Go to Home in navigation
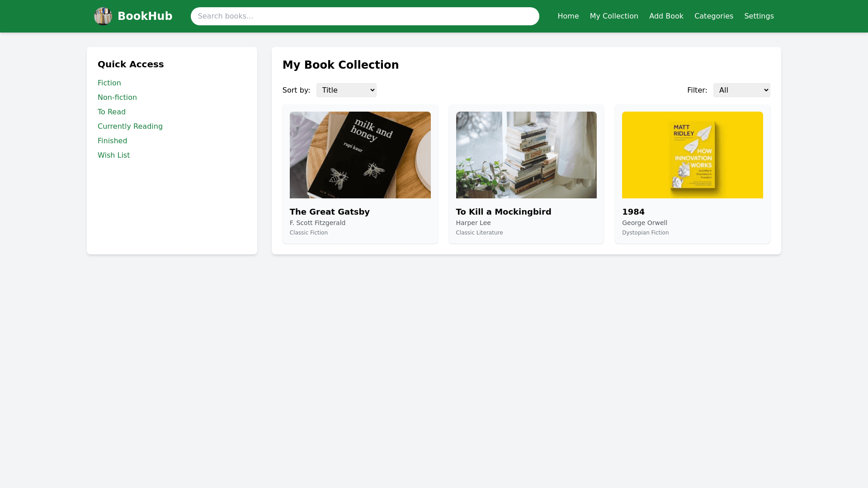The image size is (868, 488). [568, 16]
